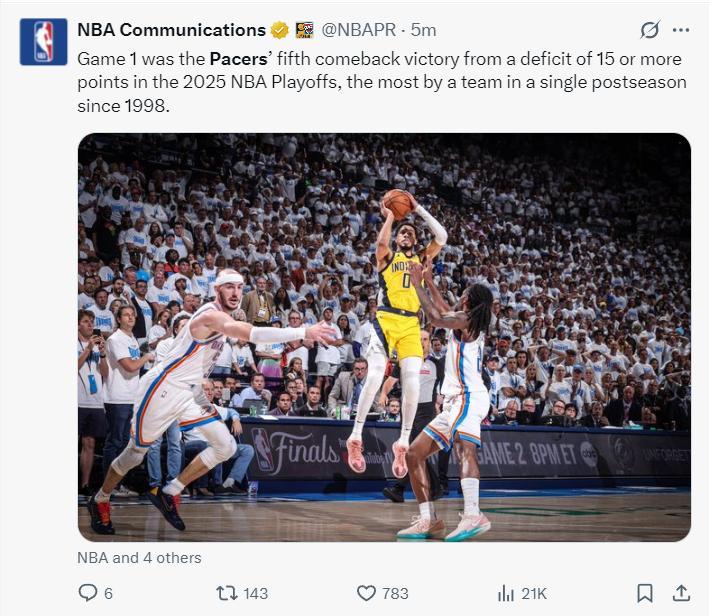This screenshot has height=616, width=709.
Task: Click the small affiliate badge beside the checkmark
Action: point(304,30)
